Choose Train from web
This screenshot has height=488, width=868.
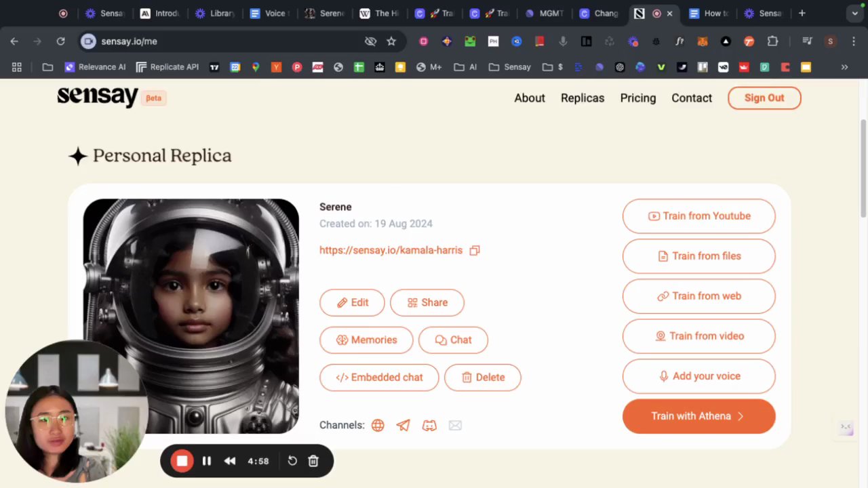(698, 296)
